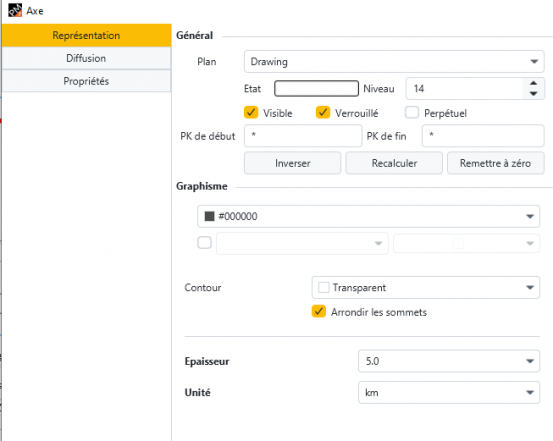The width and height of the screenshot is (553, 441).
Task: Click the black #000000 color swatch
Action: point(209,216)
